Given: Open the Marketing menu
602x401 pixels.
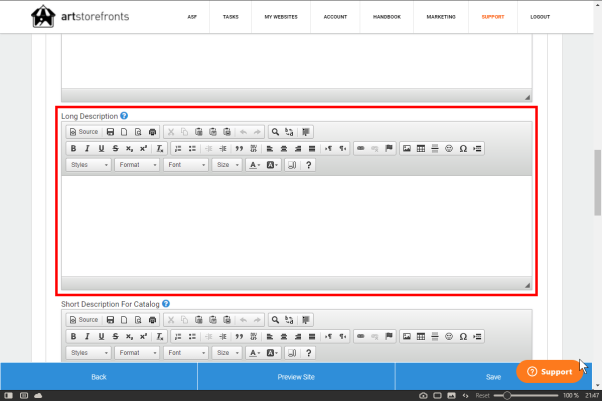Looking at the screenshot, I should point(440,17).
